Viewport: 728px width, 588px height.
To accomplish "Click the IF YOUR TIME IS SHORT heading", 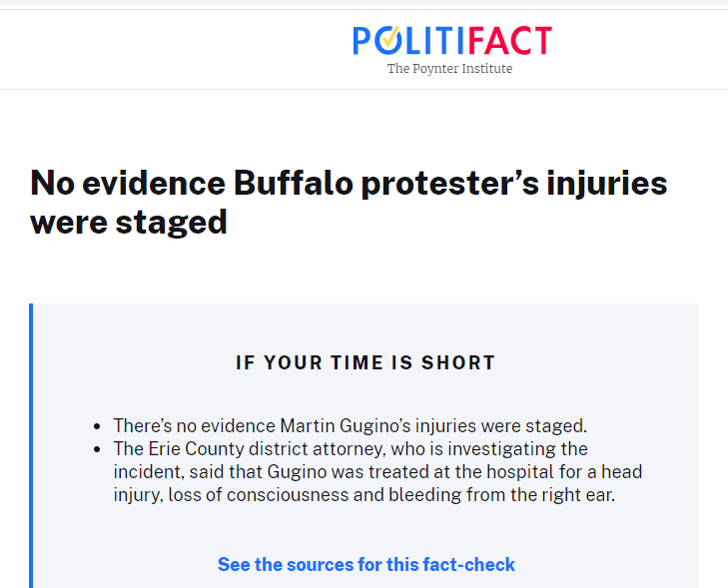I will pyautogui.click(x=365, y=362).
